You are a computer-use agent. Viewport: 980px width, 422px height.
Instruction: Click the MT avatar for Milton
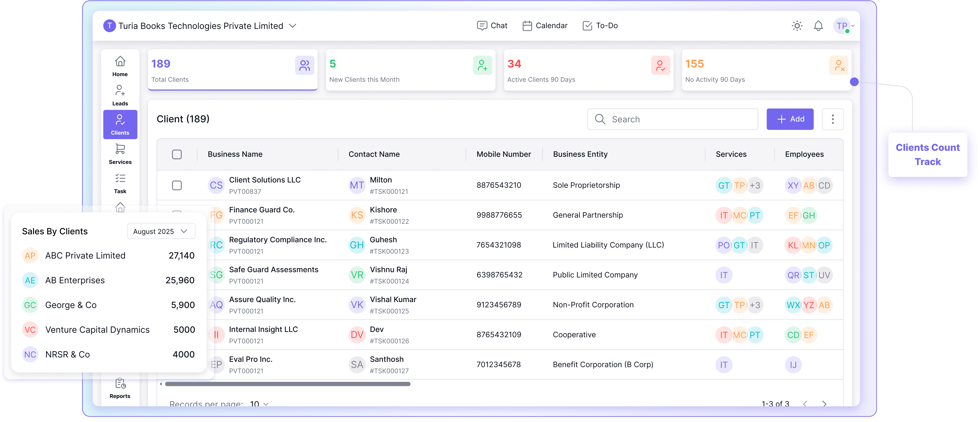coord(357,186)
